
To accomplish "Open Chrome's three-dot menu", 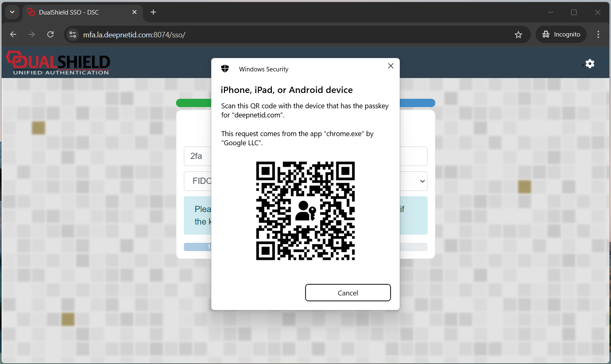I will pyautogui.click(x=598, y=34).
